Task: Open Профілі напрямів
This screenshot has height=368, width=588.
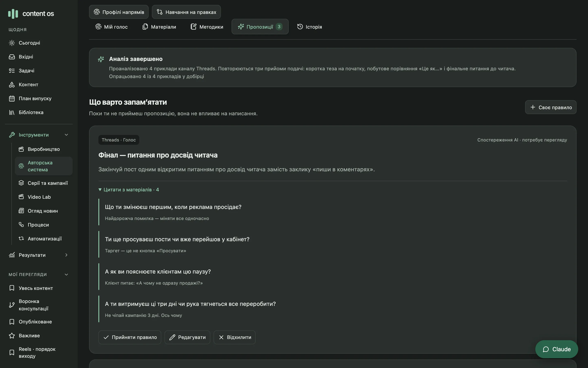Action: pyautogui.click(x=119, y=12)
